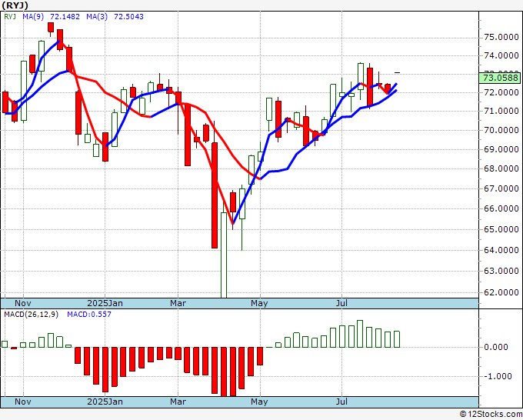Screen dimensions: 523x420
Task: Click the (RYJ) chart title
Action: 15,5
